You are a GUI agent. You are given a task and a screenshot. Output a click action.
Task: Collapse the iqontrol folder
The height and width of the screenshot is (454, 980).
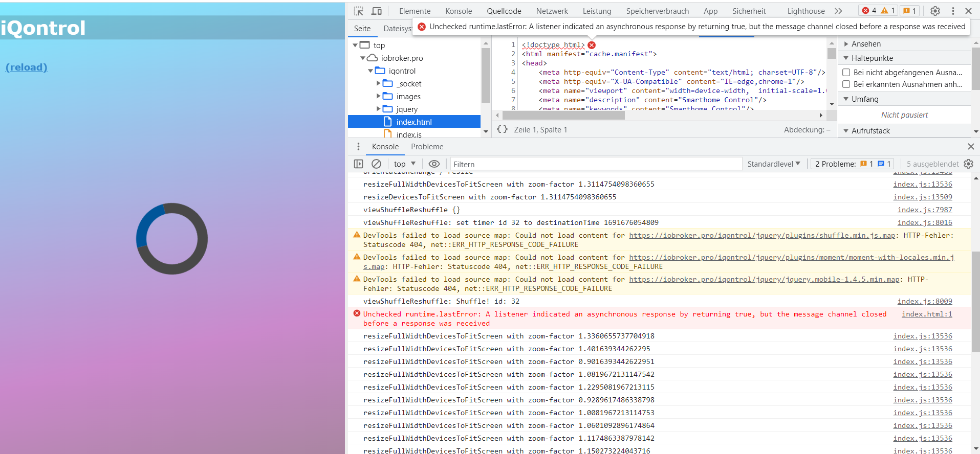coord(371,71)
